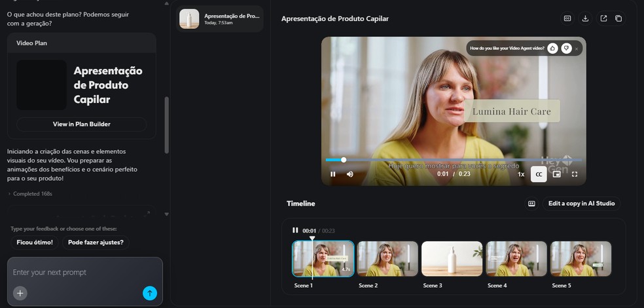
Task: Pause playback from the timeline pause icon
Action: (x=295, y=230)
